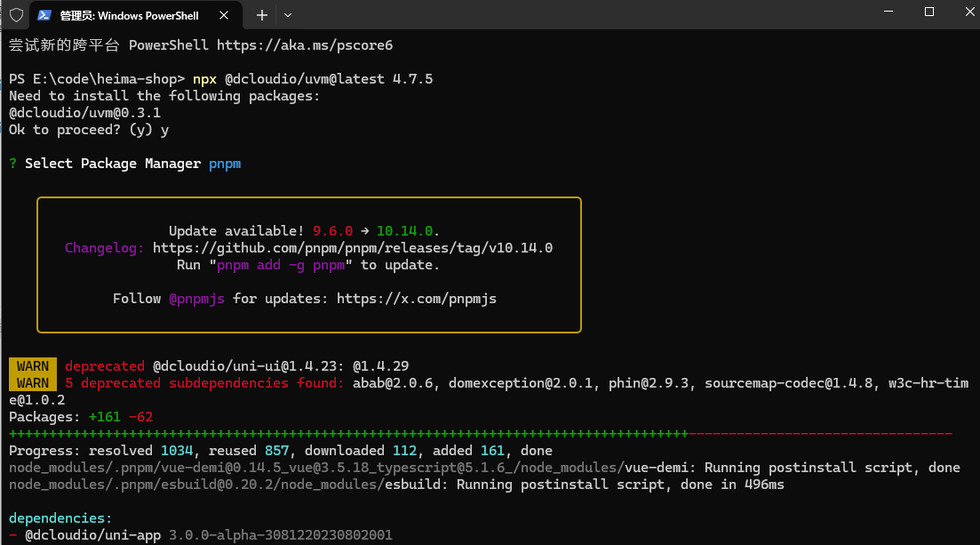Click the resolved count '1034'
The width and height of the screenshot is (980, 545).
pos(177,451)
